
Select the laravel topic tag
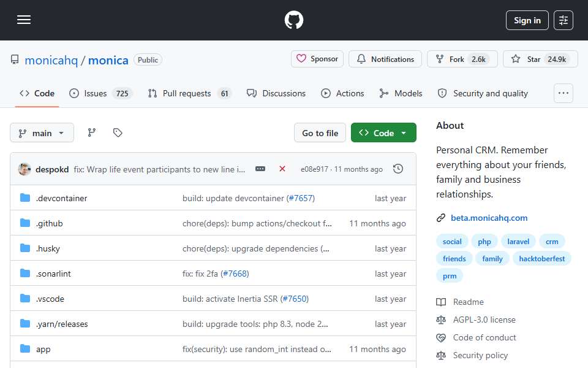tap(518, 242)
